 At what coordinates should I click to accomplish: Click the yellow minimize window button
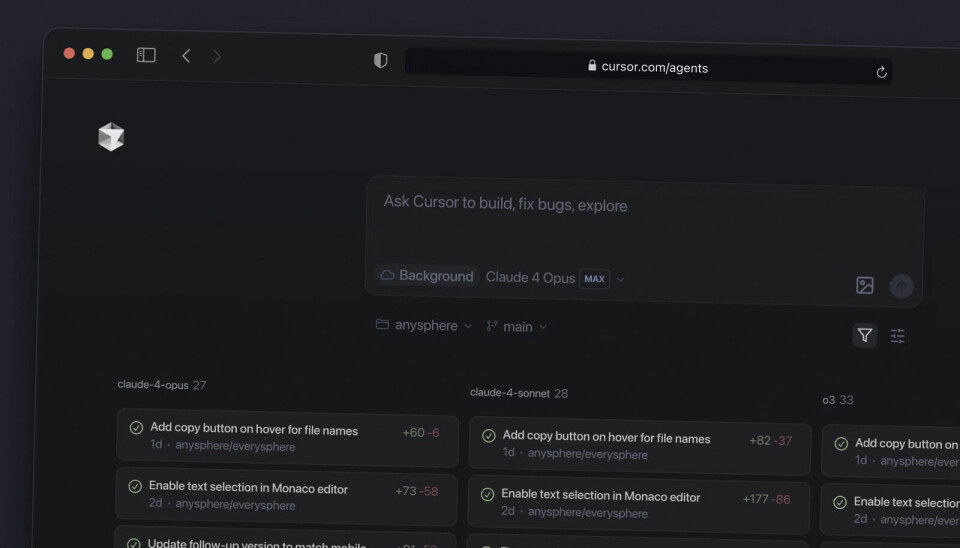click(88, 53)
